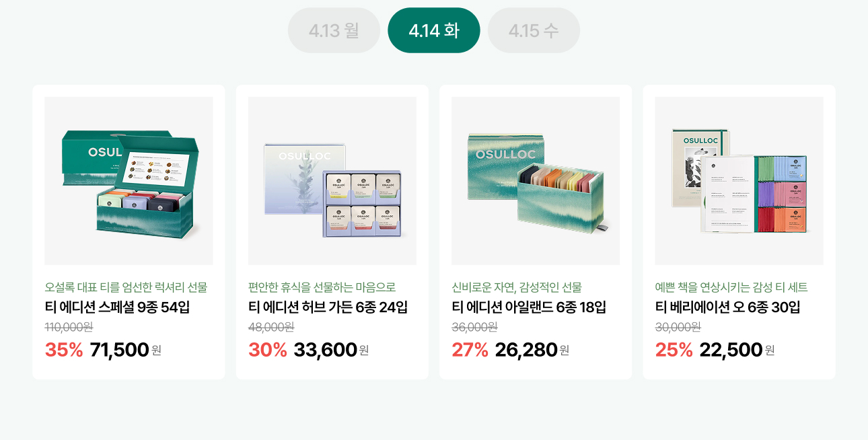
Task: Click the 26,280원 sale price
Action: 532,350
